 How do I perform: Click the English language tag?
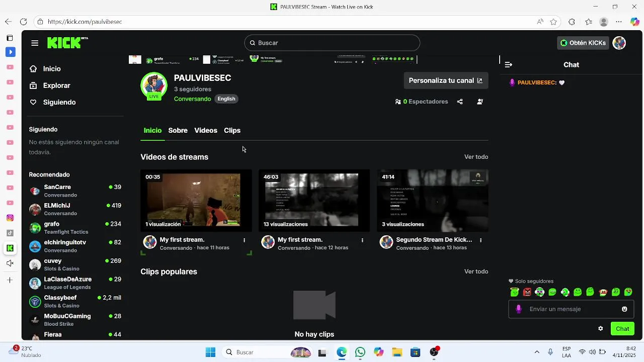tap(226, 99)
